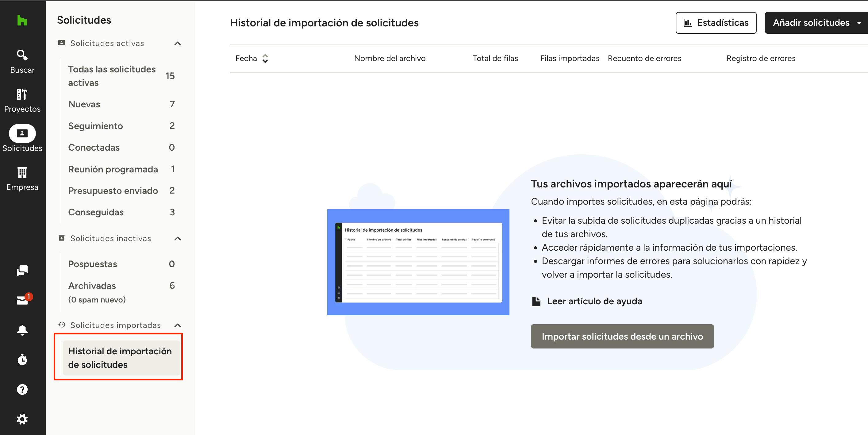Open the Añadir solicitudes dropdown
Viewport: 868px width, 435px height.
816,23
